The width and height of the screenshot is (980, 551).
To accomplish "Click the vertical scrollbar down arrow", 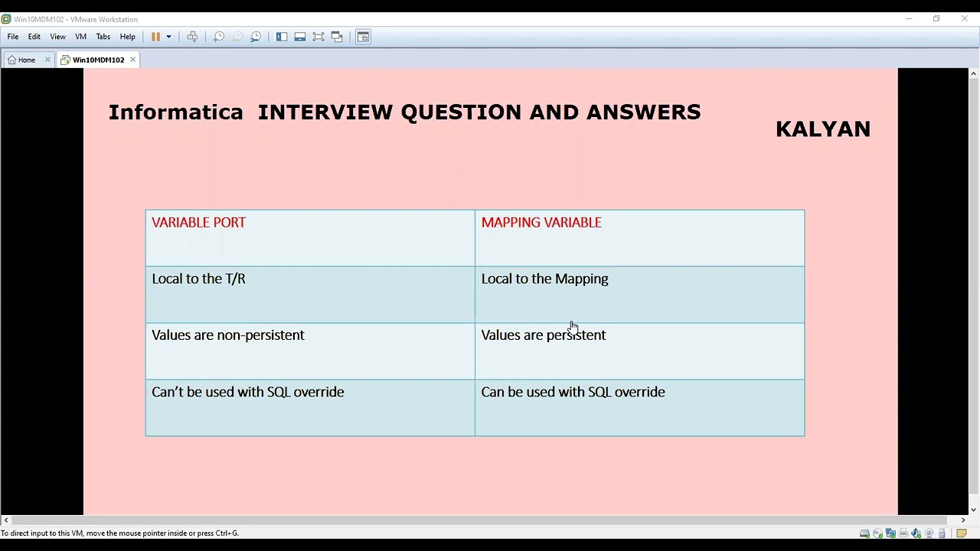I will coord(973,510).
